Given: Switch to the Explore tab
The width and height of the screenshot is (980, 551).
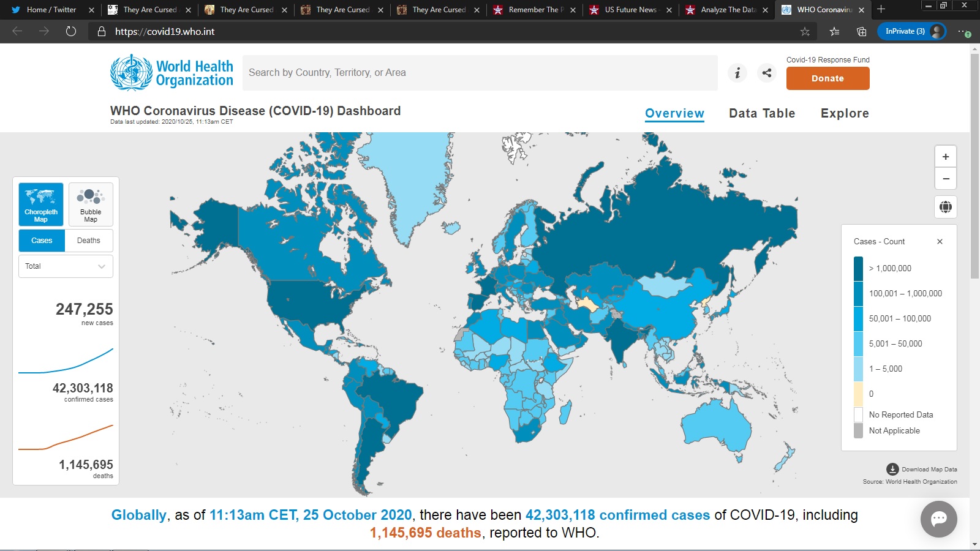Looking at the screenshot, I should 845,113.
